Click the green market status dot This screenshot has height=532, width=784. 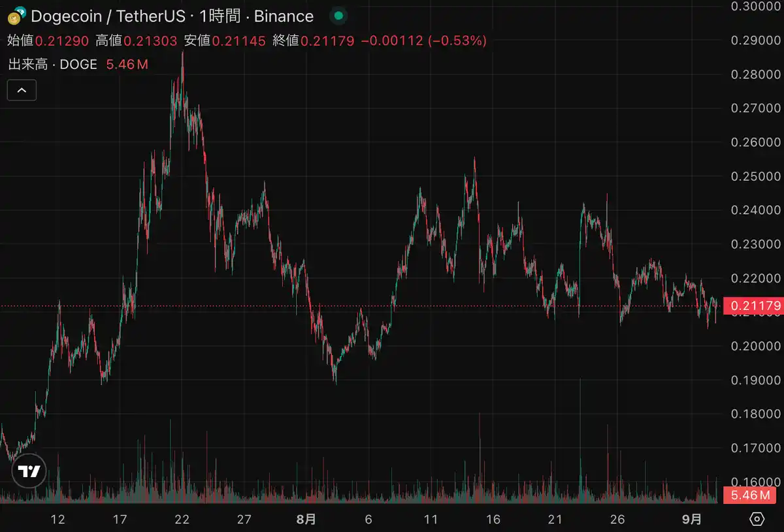(337, 16)
